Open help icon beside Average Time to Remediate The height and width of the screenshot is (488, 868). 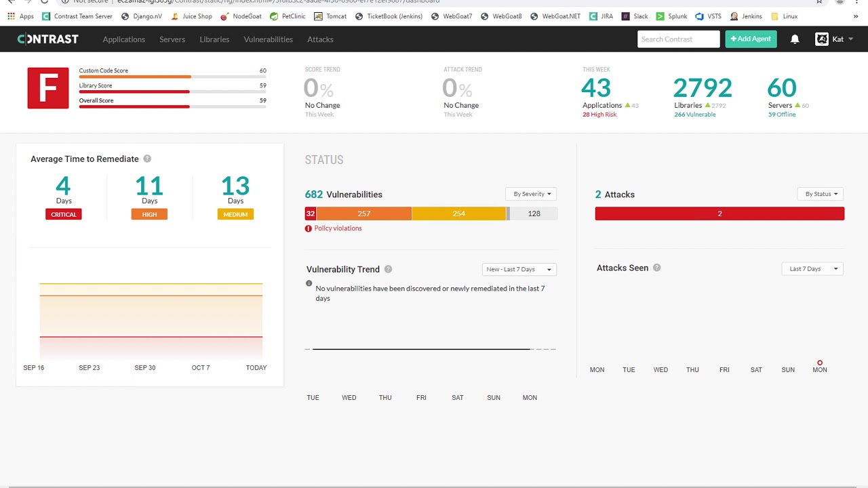point(147,159)
